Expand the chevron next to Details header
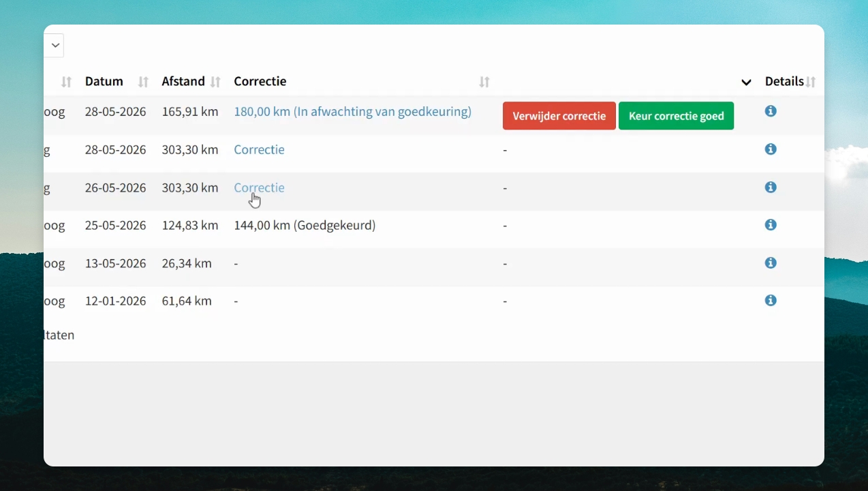The image size is (868, 491). [x=746, y=82]
